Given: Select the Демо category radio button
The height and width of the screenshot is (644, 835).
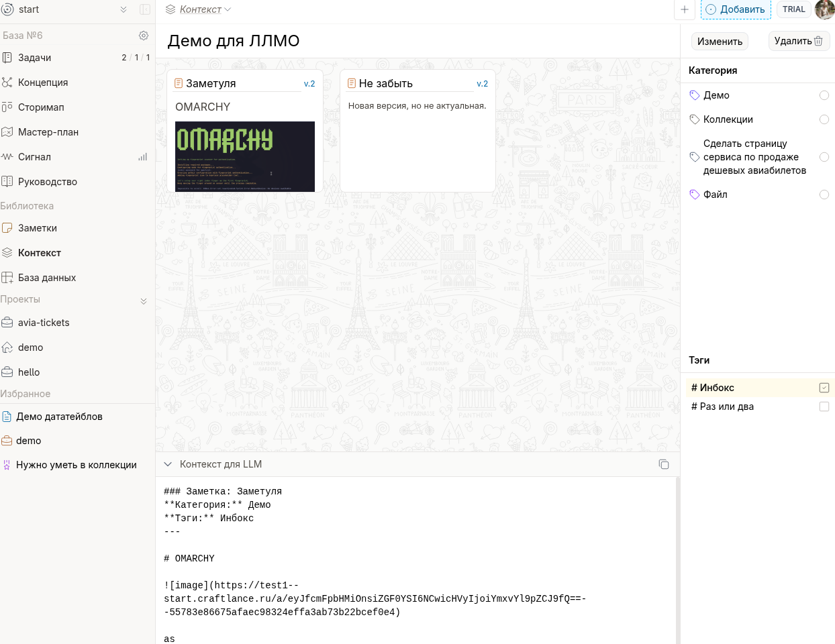Looking at the screenshot, I should click(824, 95).
